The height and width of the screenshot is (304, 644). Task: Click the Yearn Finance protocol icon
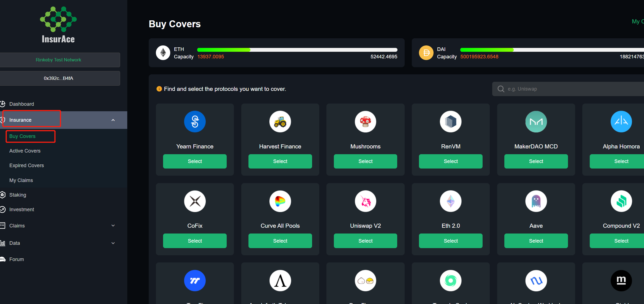coord(195,121)
